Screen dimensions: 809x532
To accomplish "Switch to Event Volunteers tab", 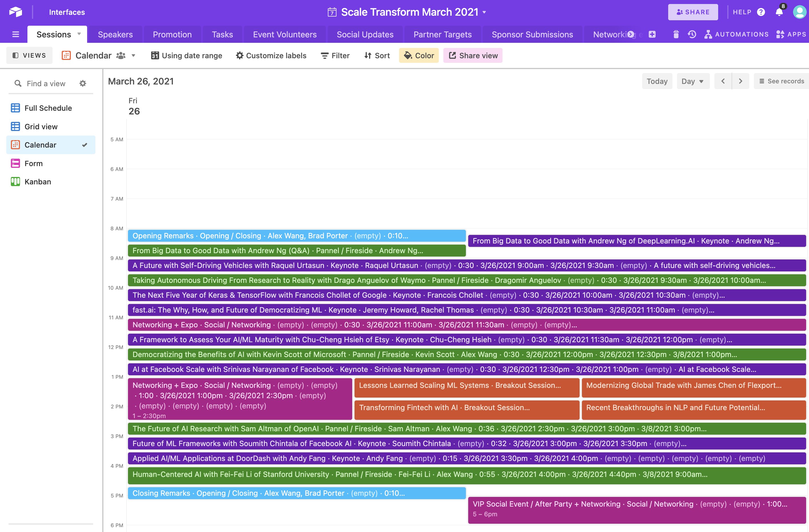I will pyautogui.click(x=285, y=34).
